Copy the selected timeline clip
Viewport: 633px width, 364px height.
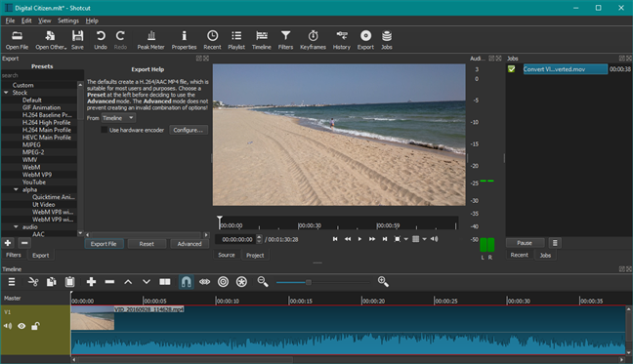click(x=51, y=282)
